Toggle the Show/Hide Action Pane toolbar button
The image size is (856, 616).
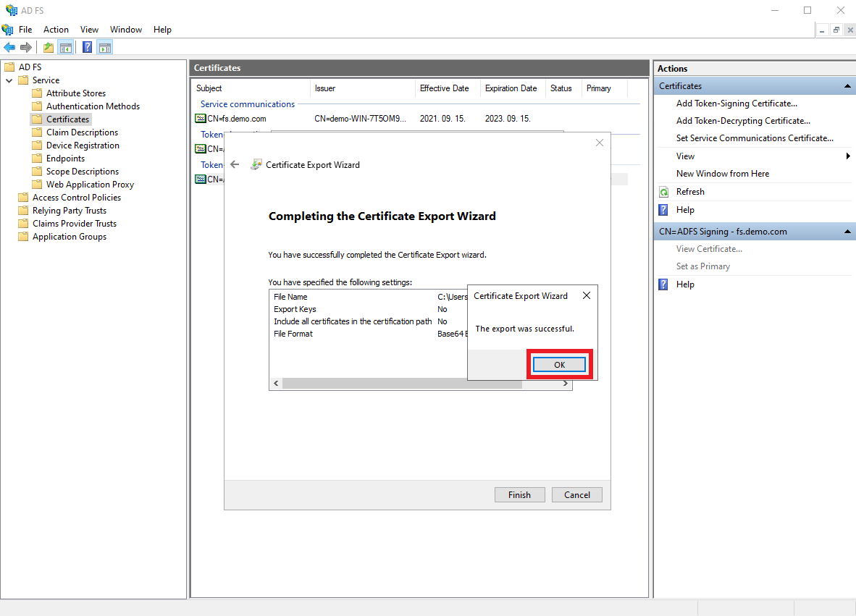105,48
